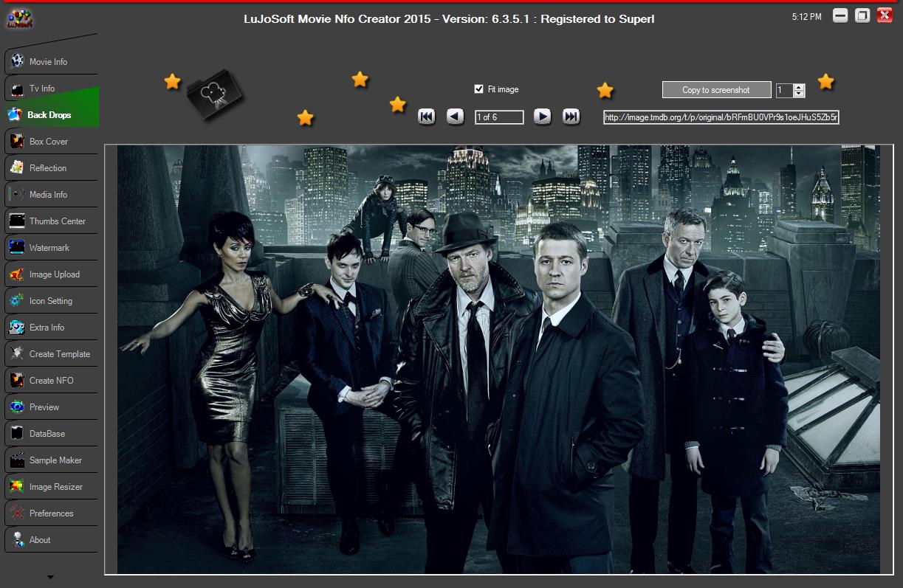Click the image.tmdb.org URL field

pyautogui.click(x=721, y=117)
